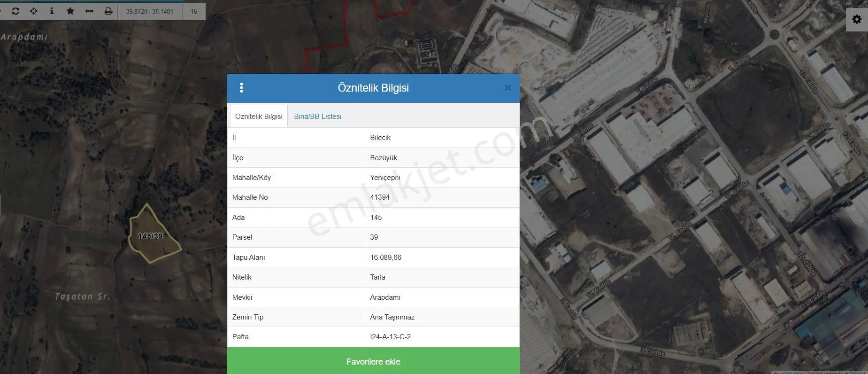Select the Öznitelik Bilgisi tab
The image size is (868, 374).
259,117
